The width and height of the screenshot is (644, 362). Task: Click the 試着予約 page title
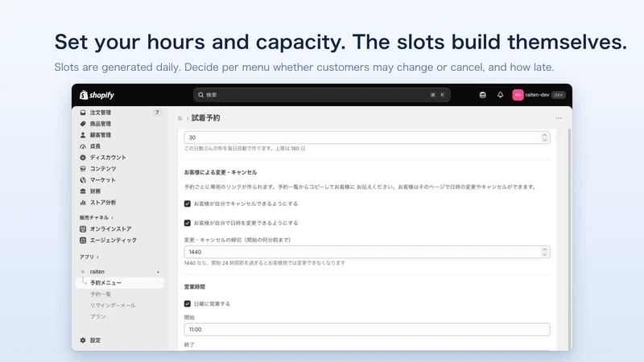tap(206, 118)
